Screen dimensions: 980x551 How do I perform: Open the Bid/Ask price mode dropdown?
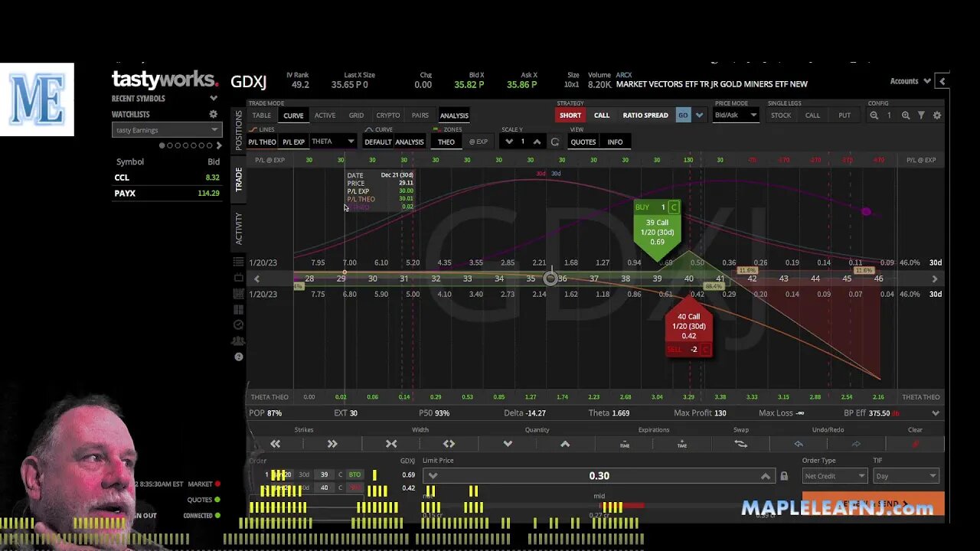(x=736, y=116)
